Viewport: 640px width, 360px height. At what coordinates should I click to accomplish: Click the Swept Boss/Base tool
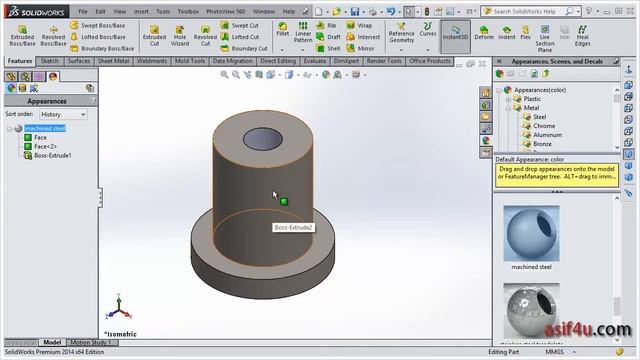pyautogui.click(x=98, y=25)
